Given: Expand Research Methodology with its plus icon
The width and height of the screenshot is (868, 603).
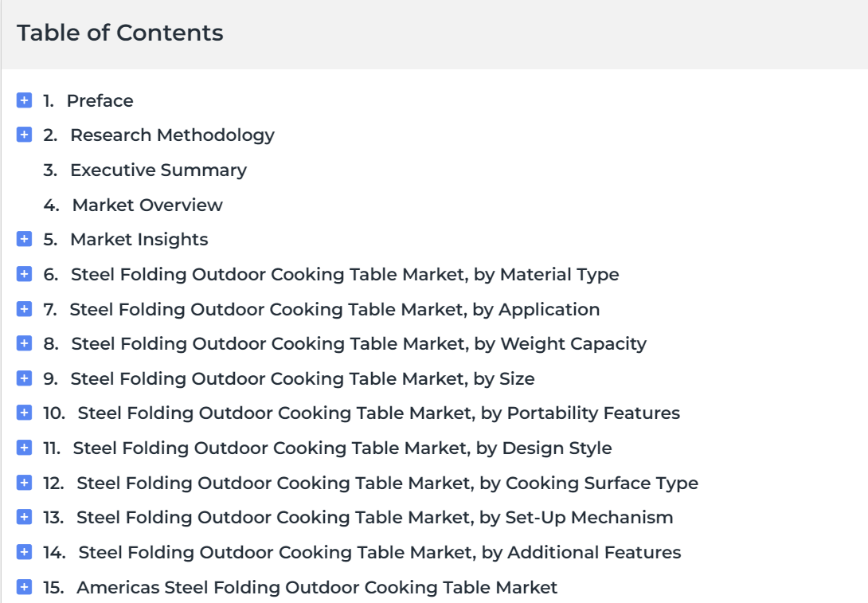Looking at the screenshot, I should 25,135.
